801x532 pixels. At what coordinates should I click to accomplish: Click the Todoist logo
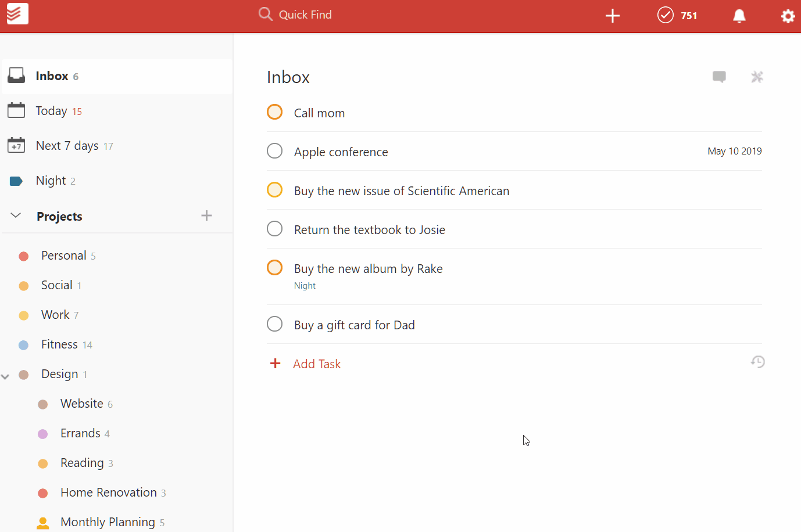17,13
